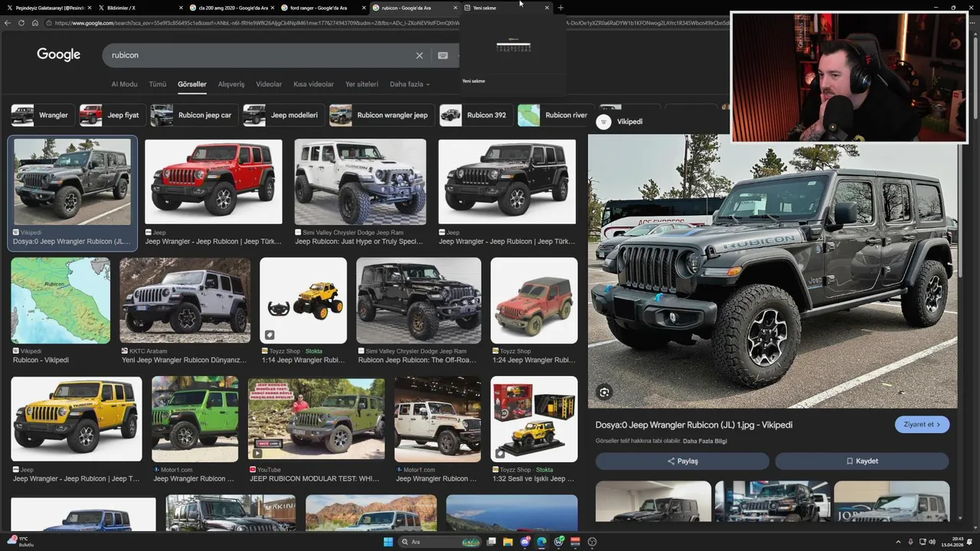Screen dimensions: 980x551
Task: Open the yellow remote-control toy Jeep thumbnail
Action: point(303,301)
